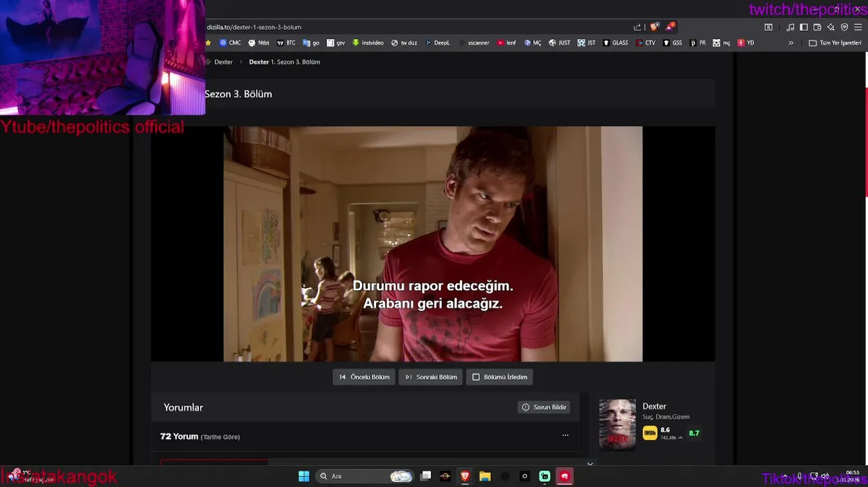
Task: Open Brave browser from the taskbar
Action: 465,476
